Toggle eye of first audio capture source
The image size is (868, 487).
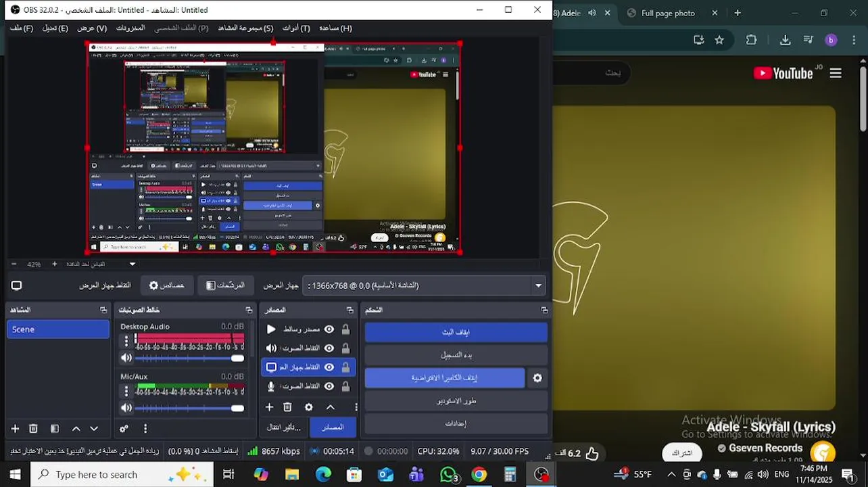pyautogui.click(x=329, y=348)
